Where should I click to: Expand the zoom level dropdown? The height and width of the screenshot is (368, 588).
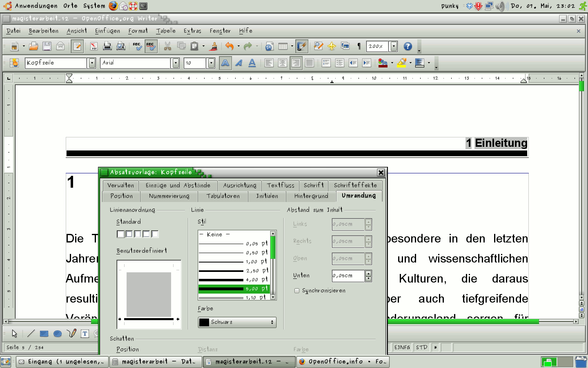pos(394,47)
